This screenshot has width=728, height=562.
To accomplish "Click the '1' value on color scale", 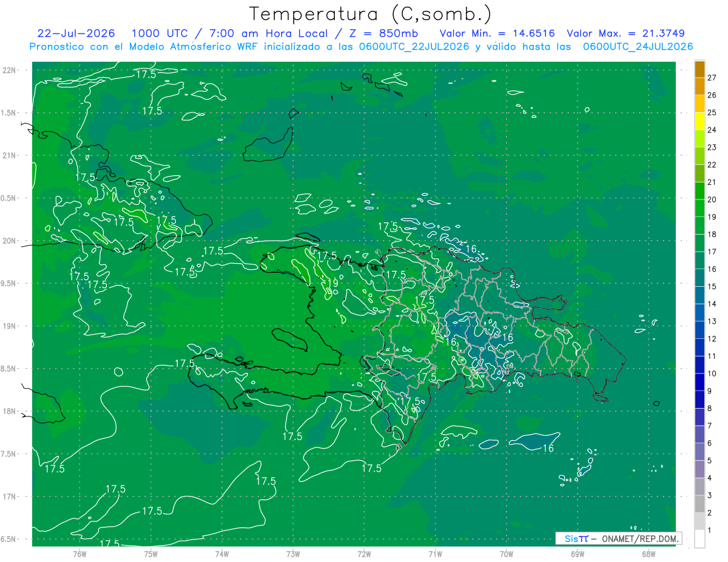I will pyautogui.click(x=710, y=530).
